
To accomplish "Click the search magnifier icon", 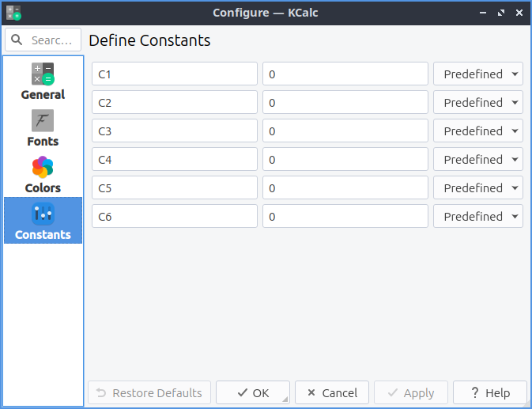I will [x=17, y=40].
